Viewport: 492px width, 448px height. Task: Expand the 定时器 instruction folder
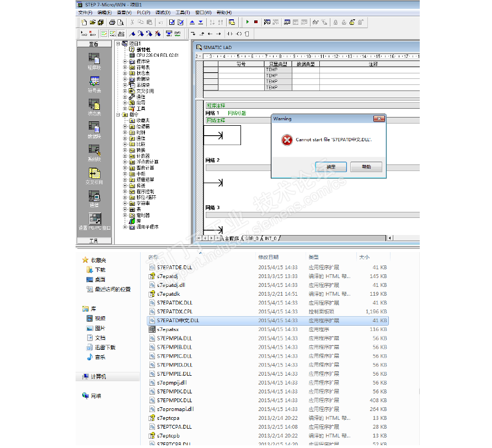(x=125, y=215)
